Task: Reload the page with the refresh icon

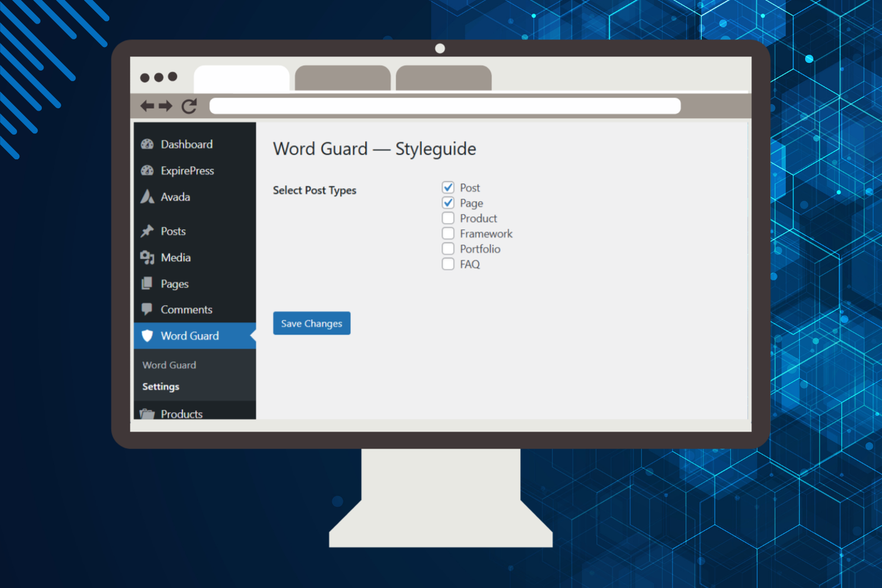Action: click(x=189, y=106)
